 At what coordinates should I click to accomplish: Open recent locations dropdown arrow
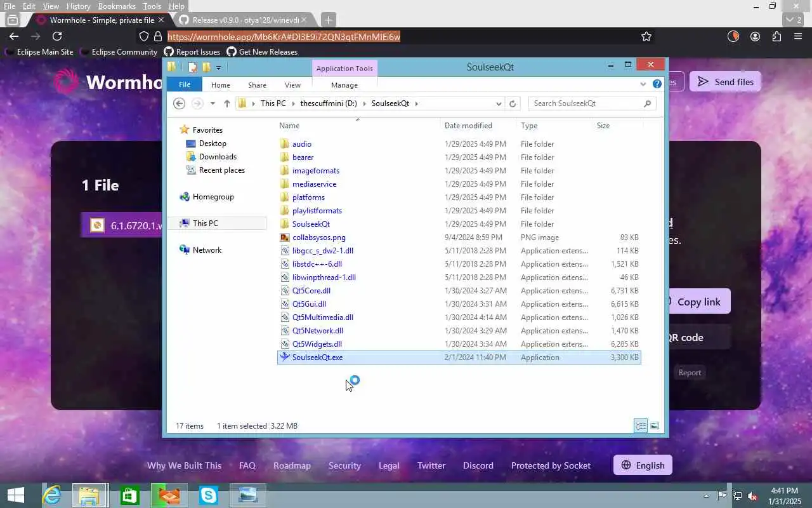(x=213, y=104)
